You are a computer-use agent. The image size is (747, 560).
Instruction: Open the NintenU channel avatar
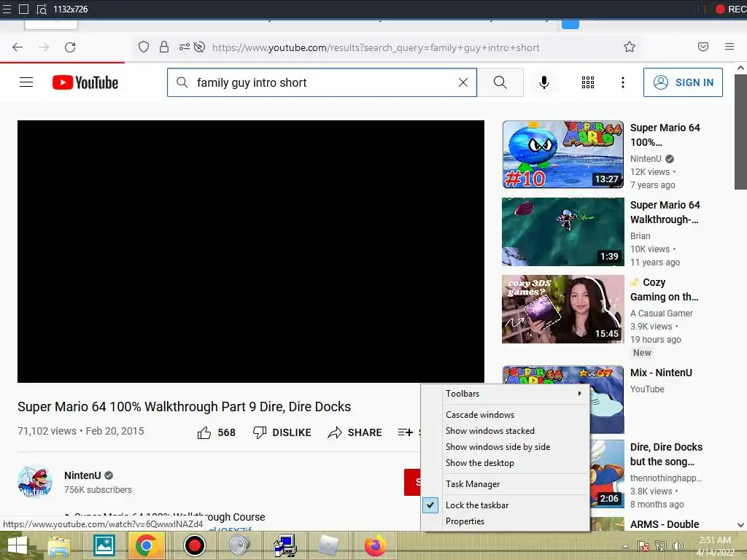pyautogui.click(x=35, y=481)
